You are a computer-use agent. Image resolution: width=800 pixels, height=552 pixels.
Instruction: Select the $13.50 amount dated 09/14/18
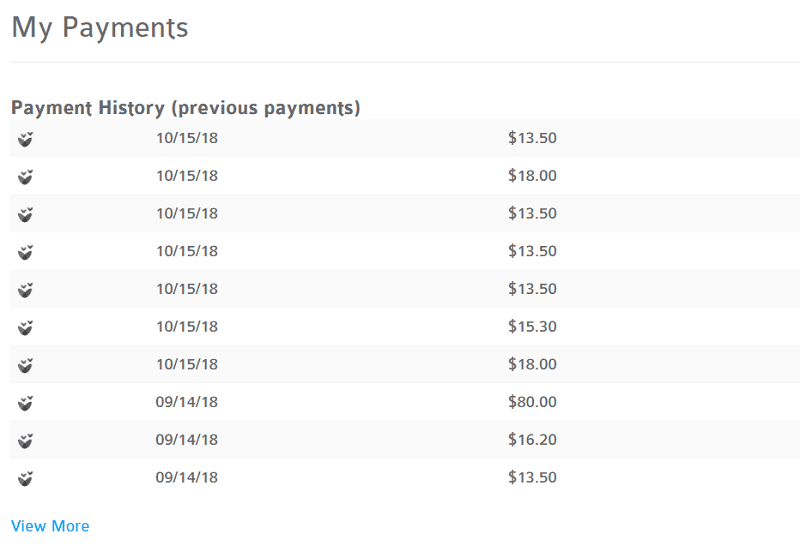(532, 477)
